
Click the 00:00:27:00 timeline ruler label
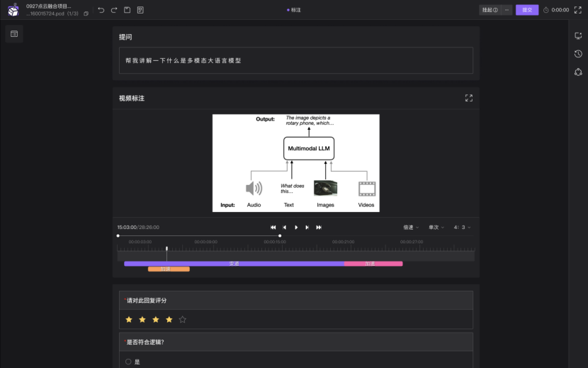[412, 242]
